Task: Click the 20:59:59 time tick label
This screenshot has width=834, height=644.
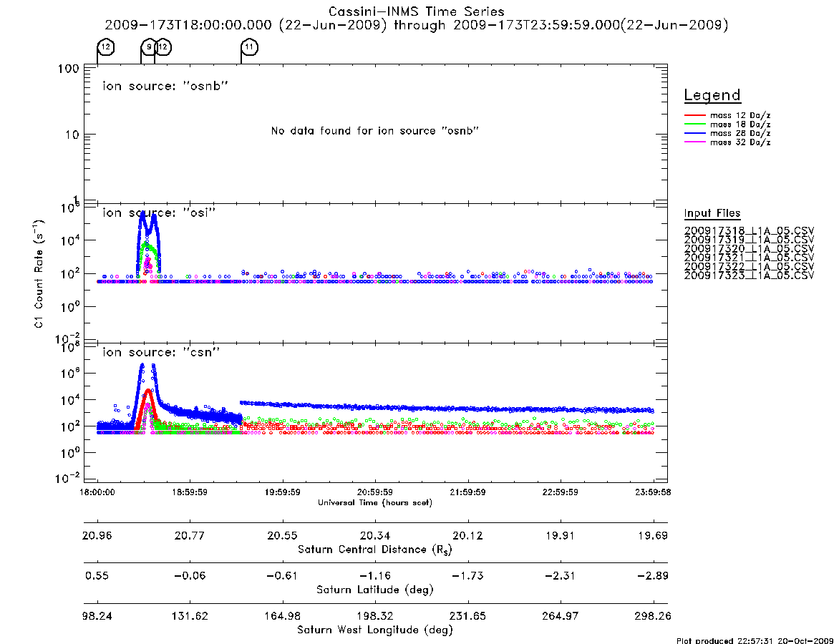Action: (x=375, y=492)
